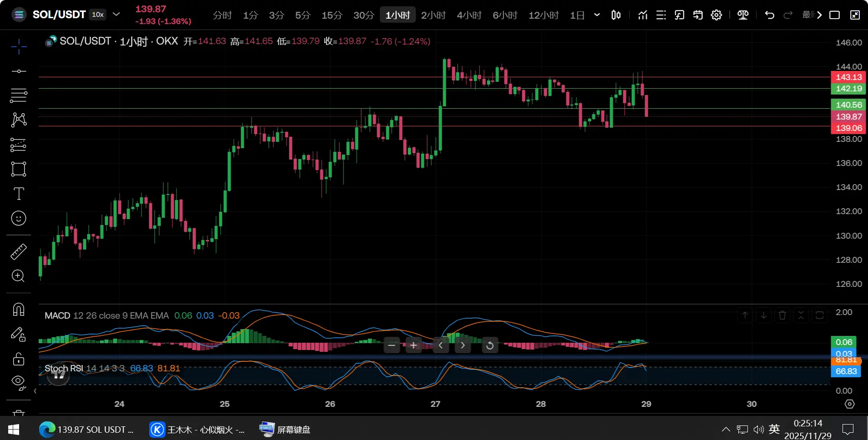Select the rectangle shape drawing tool
This screenshot has height=440, width=868.
19,169
